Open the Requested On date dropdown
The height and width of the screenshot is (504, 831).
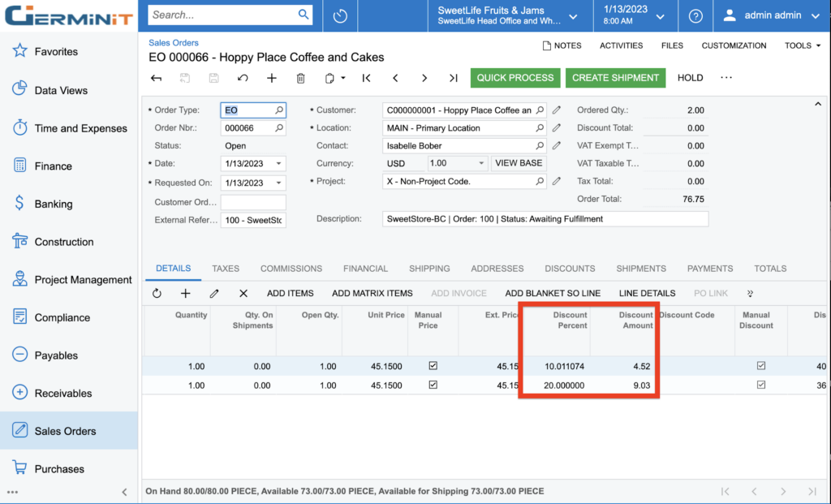[279, 183]
